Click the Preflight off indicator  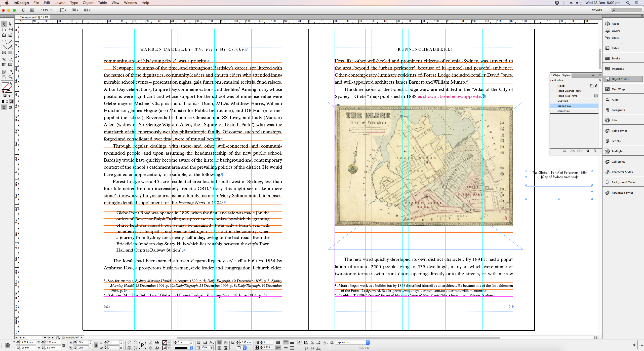coord(72,338)
